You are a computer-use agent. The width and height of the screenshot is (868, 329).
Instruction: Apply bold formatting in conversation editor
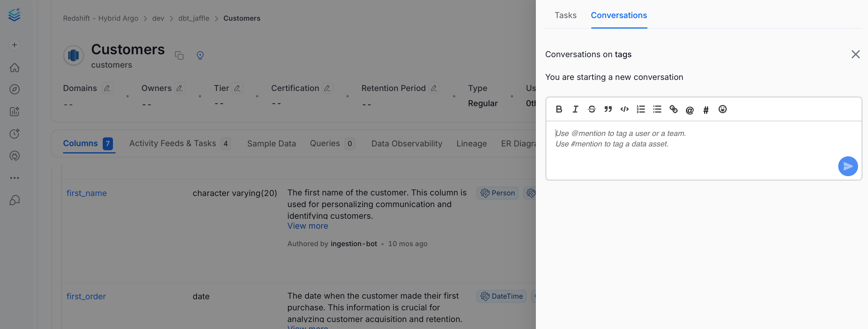tap(559, 109)
